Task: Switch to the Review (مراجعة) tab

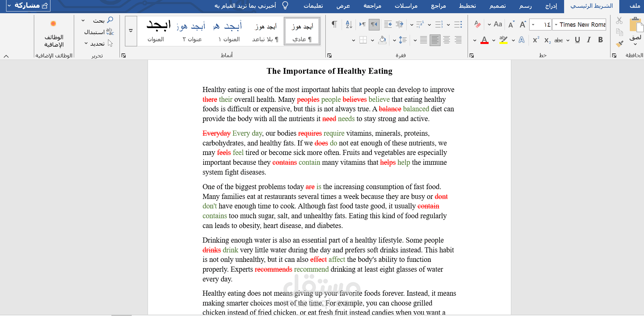Action: tap(372, 6)
